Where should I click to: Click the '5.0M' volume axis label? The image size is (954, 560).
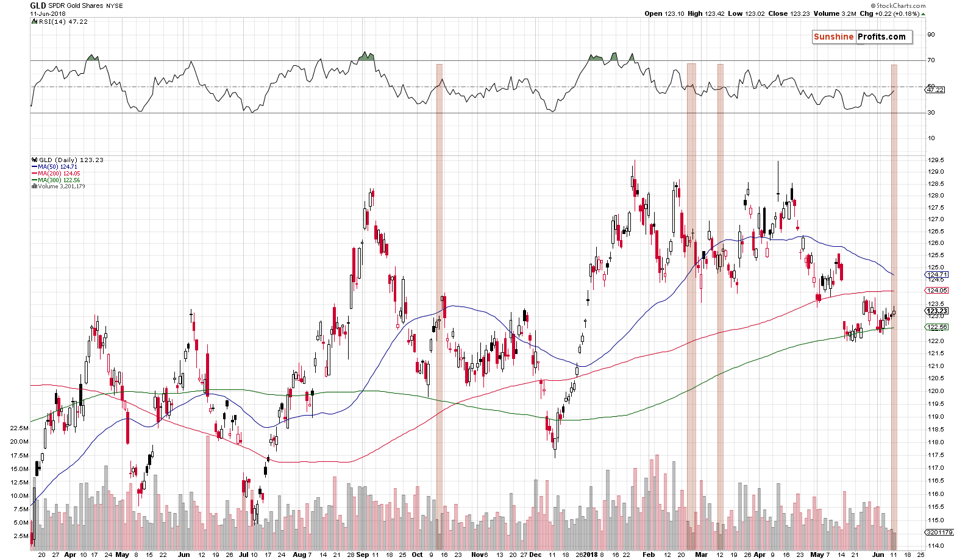tap(21, 523)
